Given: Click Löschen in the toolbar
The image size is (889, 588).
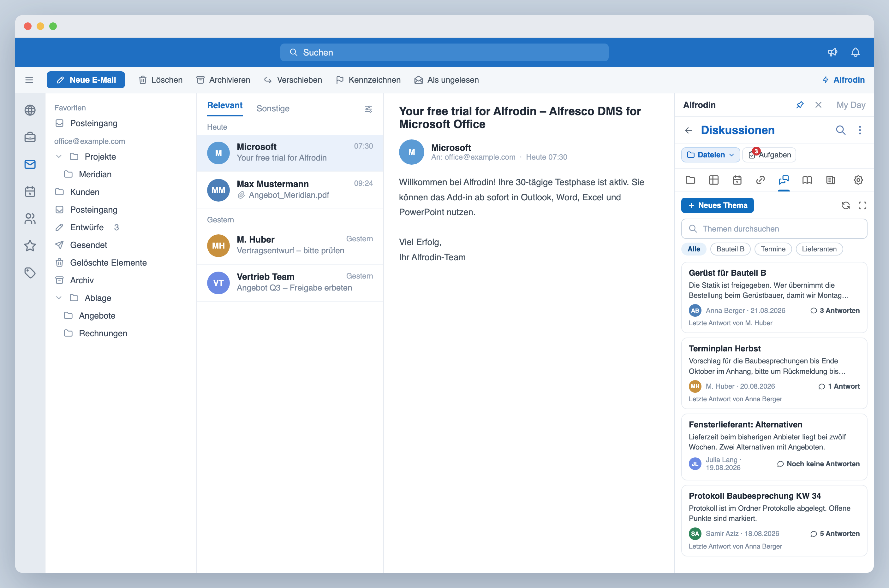Looking at the screenshot, I should pos(161,80).
